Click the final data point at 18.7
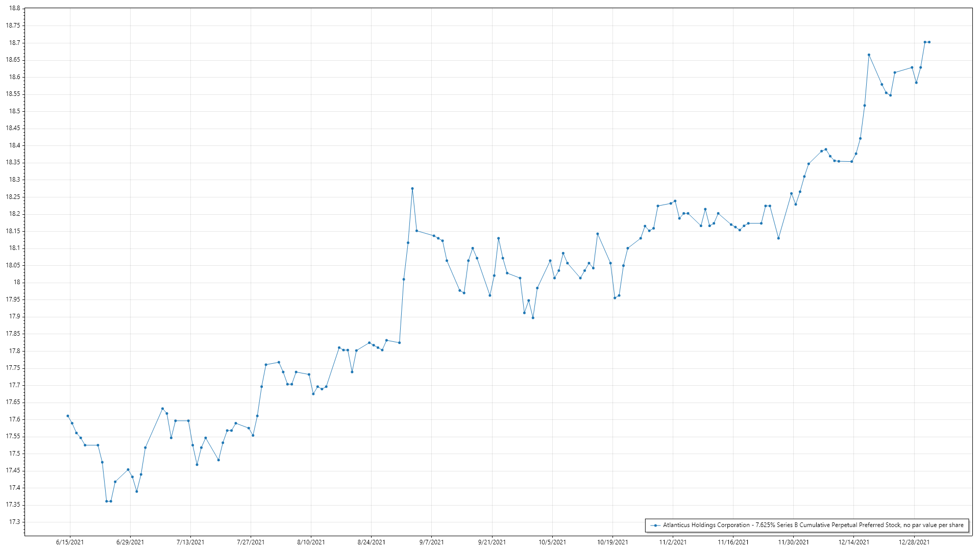This screenshot has width=980, height=551. pos(929,42)
